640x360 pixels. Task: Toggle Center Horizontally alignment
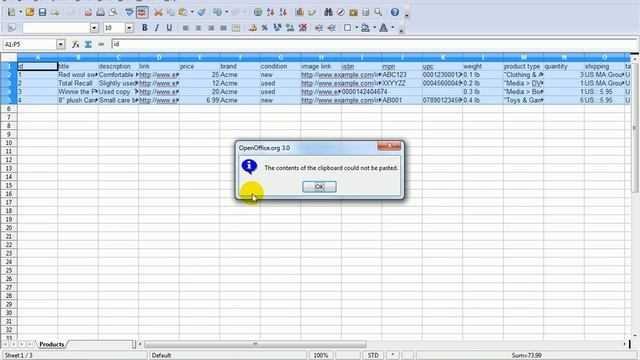(198, 28)
